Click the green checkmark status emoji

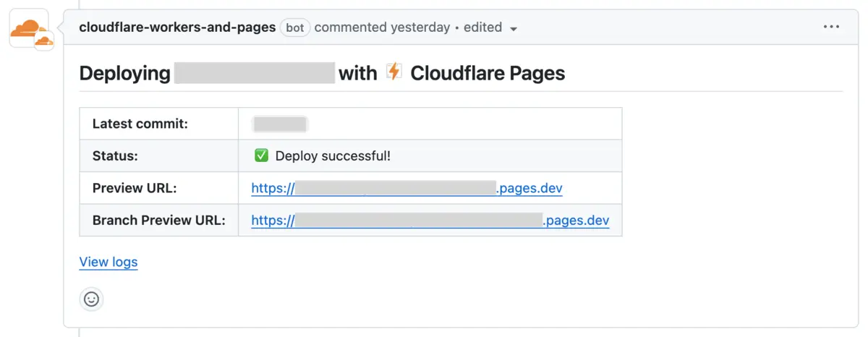[x=261, y=155]
